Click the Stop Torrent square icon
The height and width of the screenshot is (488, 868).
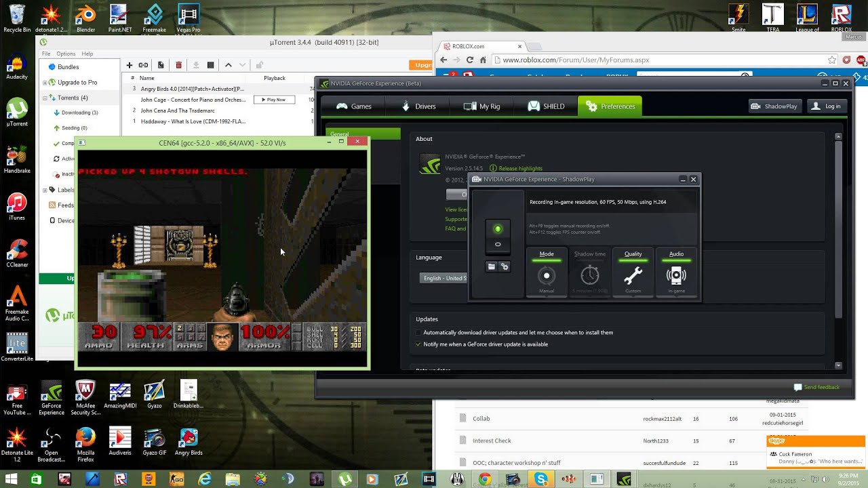[210, 65]
